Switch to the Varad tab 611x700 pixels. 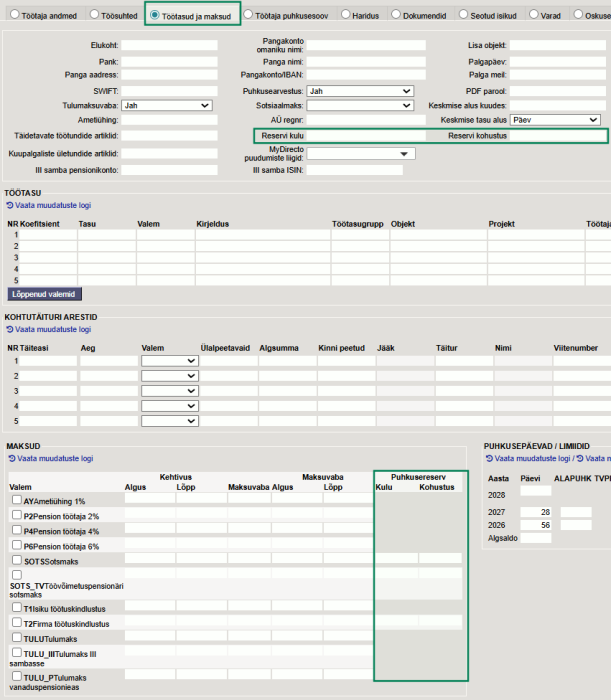534,14
